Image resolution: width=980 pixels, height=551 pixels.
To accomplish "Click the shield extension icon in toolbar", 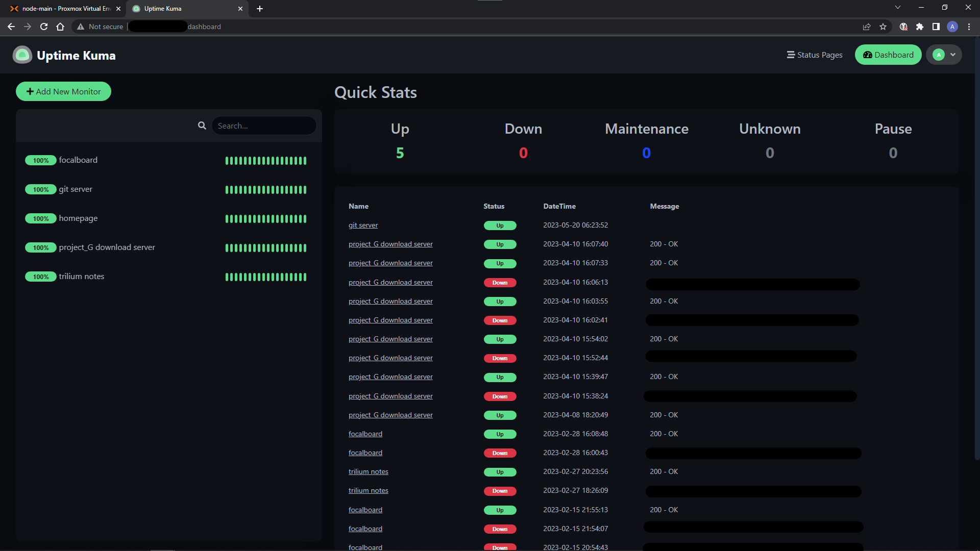I will [903, 27].
